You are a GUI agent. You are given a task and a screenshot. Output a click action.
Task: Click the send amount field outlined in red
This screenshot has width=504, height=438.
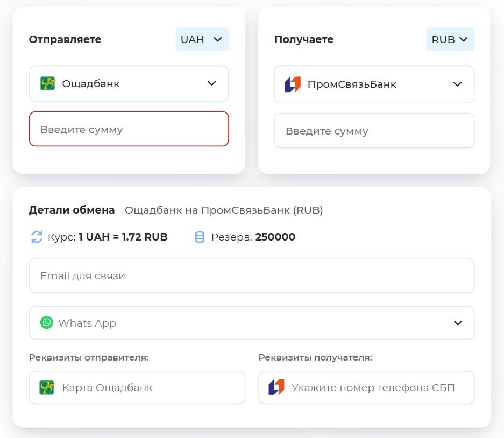point(129,129)
